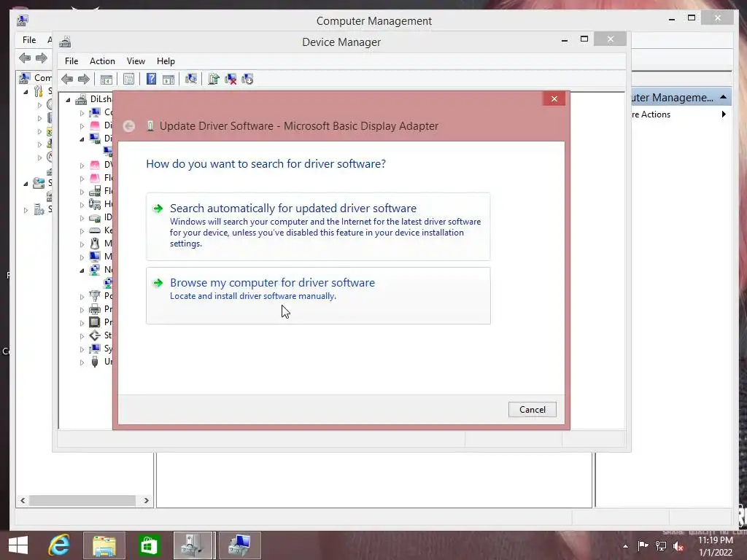Choose Search automatically for updated driver software
Screen dimensions: 747x560
pos(318,227)
